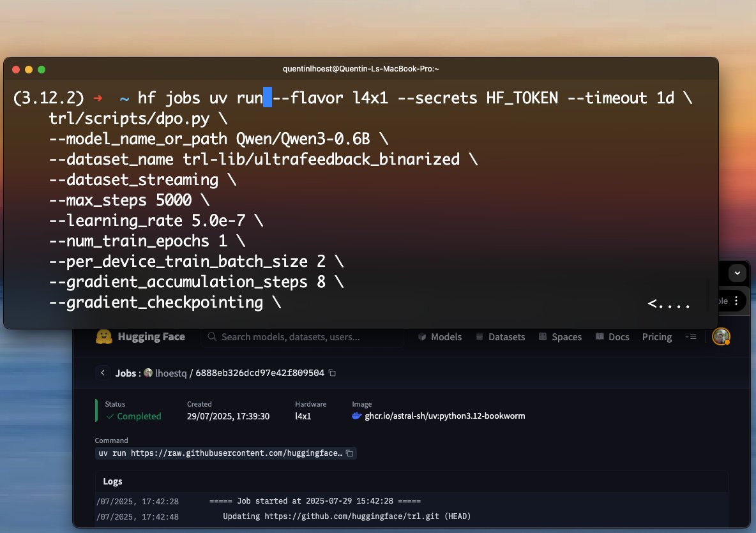This screenshot has width=756, height=533.
Task: Click the job ID 6888eb326dcd97e42f809504 text
Action: [260, 373]
